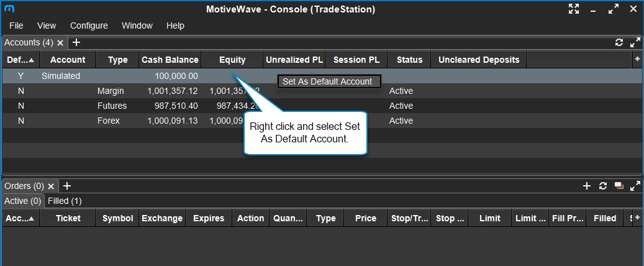Select Set As Default Account
644x266 pixels.
(x=327, y=81)
